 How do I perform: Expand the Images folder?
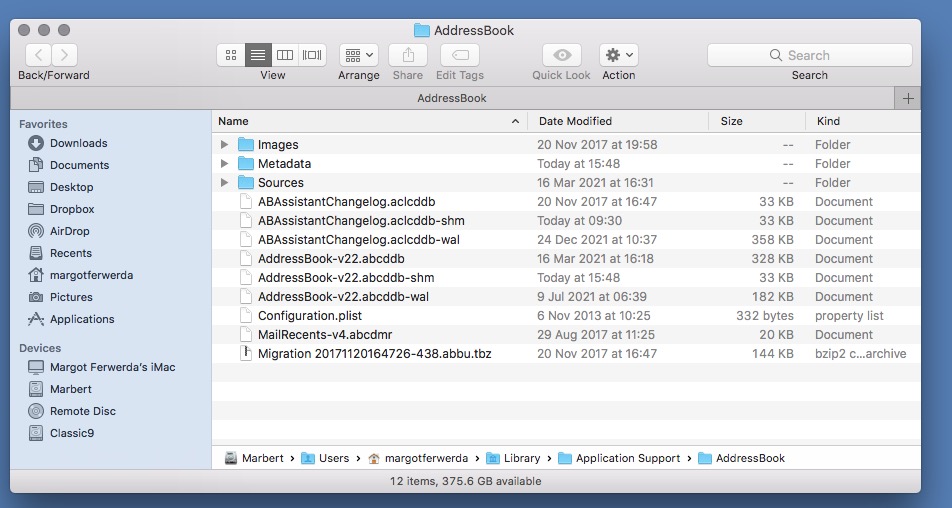[x=224, y=144]
